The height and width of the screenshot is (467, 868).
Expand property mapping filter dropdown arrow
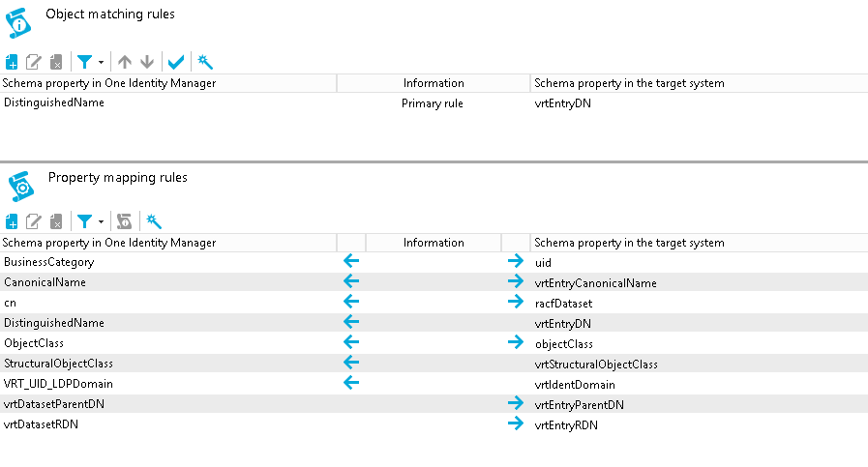coord(101,222)
